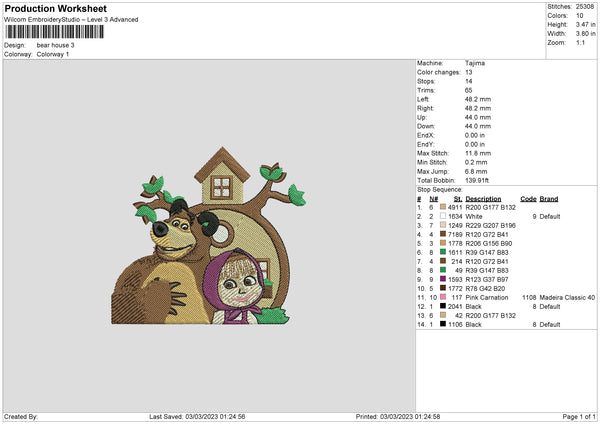This screenshot has width=600, height=424.
Task: Click the brown swatch beside 7189 stitches
Action: coord(443,234)
